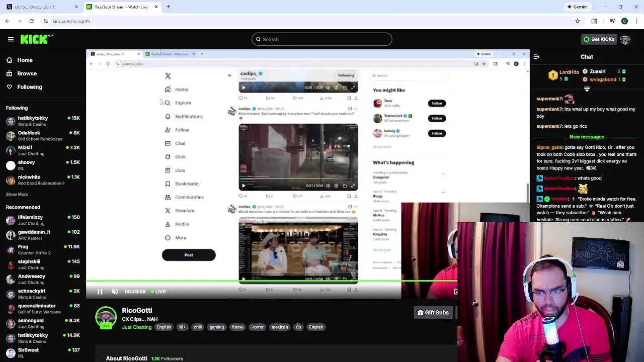Viewport: 644px width, 362px height.
Task: Go back in the browser
Action: click(x=8, y=21)
